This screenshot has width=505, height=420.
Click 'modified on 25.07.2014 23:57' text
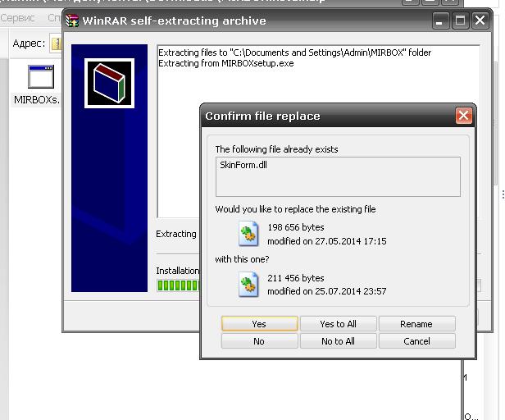[326, 291]
